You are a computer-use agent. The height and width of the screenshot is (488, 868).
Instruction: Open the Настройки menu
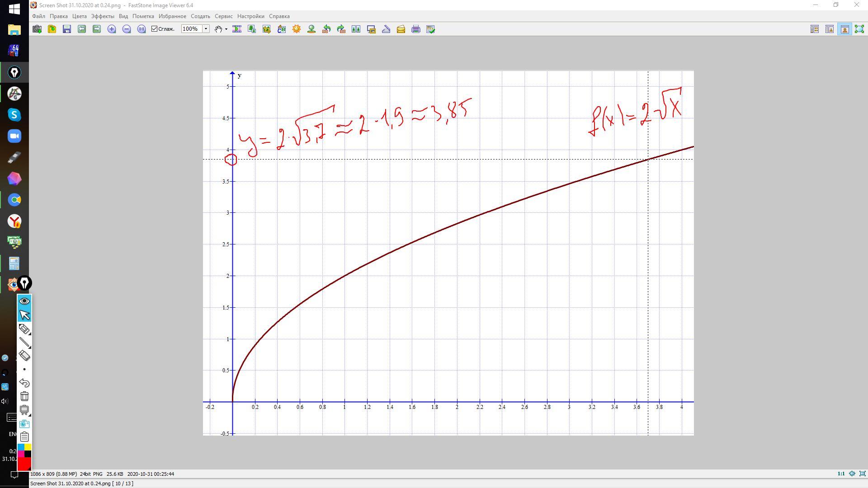(x=250, y=16)
